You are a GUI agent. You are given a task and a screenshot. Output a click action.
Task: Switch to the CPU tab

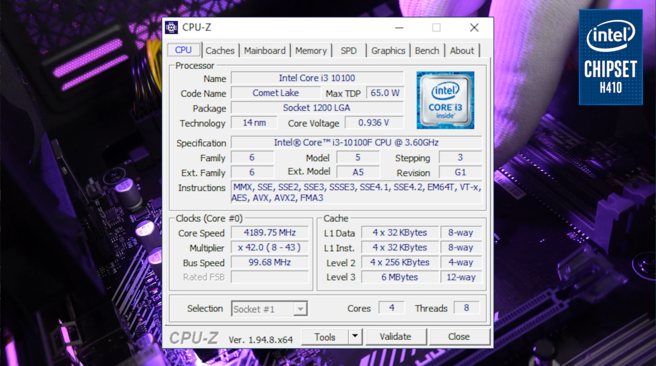(x=184, y=50)
